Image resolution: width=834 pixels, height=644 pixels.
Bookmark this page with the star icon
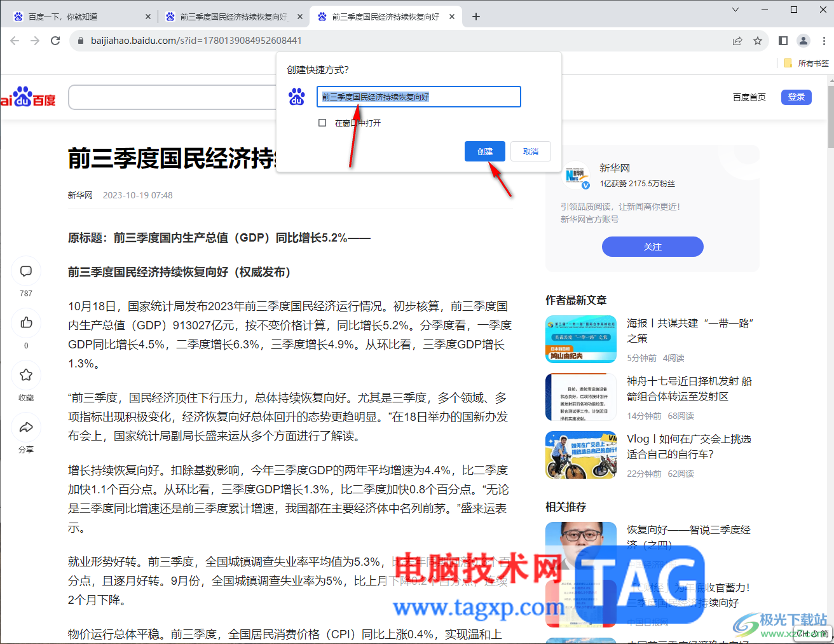coord(758,41)
